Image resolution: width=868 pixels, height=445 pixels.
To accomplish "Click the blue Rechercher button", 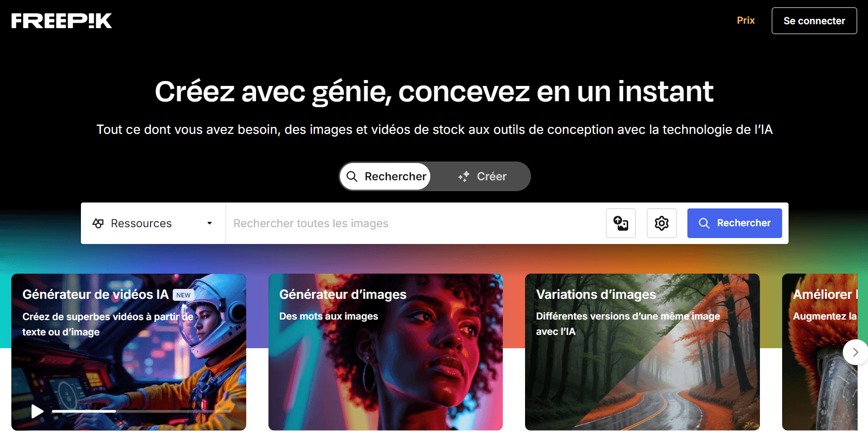I will click(x=734, y=223).
